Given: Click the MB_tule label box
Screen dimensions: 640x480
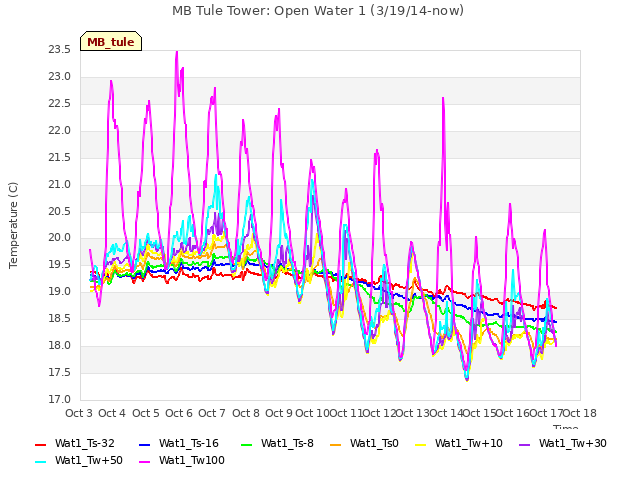Looking at the screenshot, I should pos(111,41).
